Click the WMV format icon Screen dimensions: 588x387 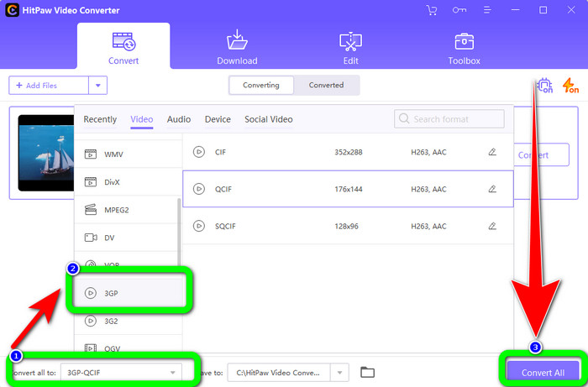point(91,154)
